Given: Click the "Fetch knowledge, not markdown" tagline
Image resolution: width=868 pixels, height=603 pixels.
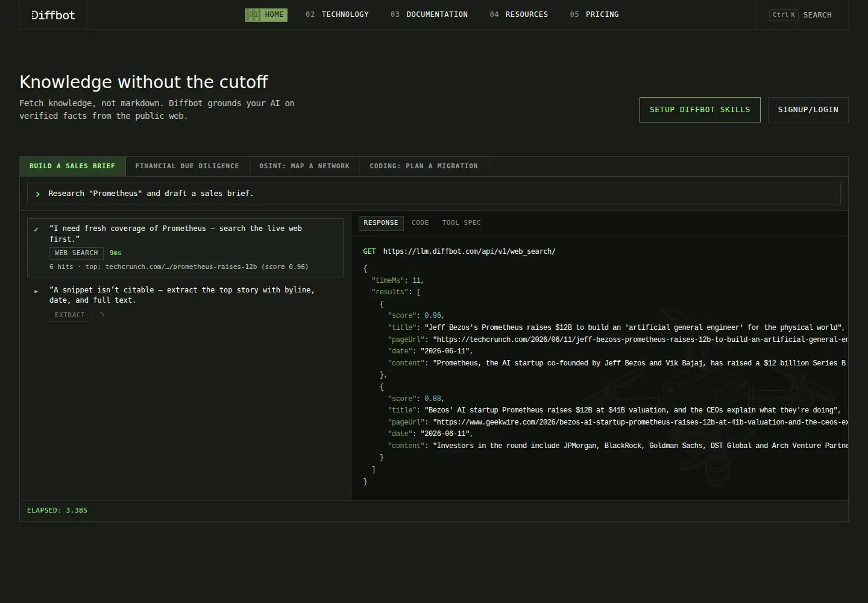Looking at the screenshot, I should (157, 110).
